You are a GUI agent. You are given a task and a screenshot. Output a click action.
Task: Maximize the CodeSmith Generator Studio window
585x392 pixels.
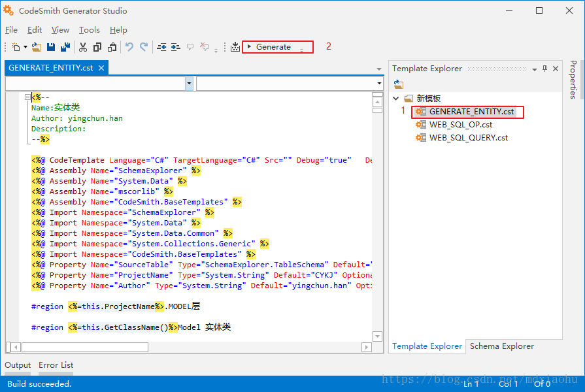pyautogui.click(x=539, y=10)
